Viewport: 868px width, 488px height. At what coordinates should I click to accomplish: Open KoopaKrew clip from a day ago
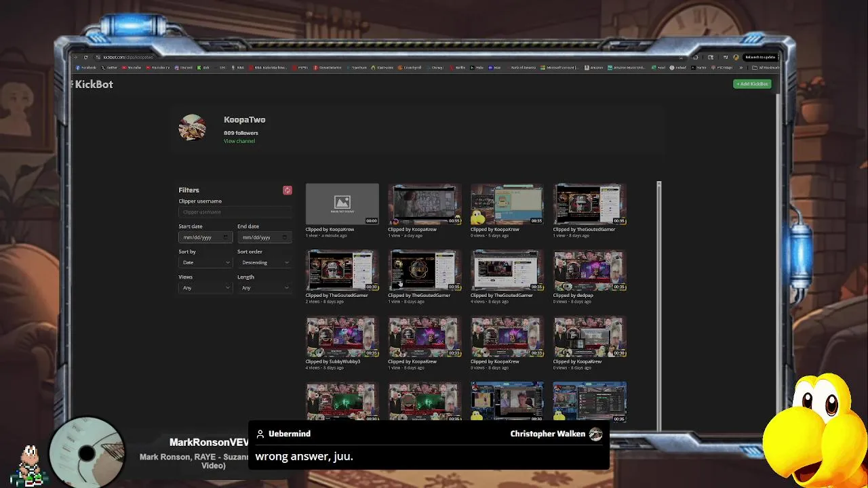[425, 204]
